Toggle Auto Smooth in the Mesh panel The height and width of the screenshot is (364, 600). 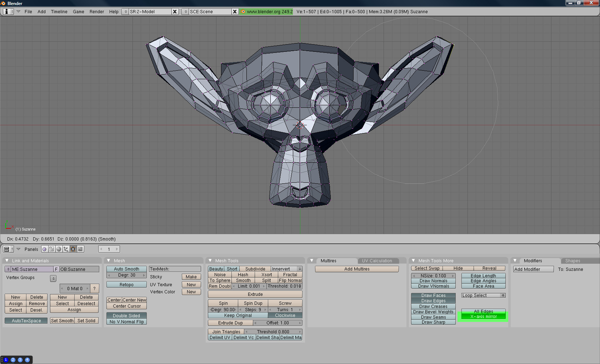tap(126, 269)
